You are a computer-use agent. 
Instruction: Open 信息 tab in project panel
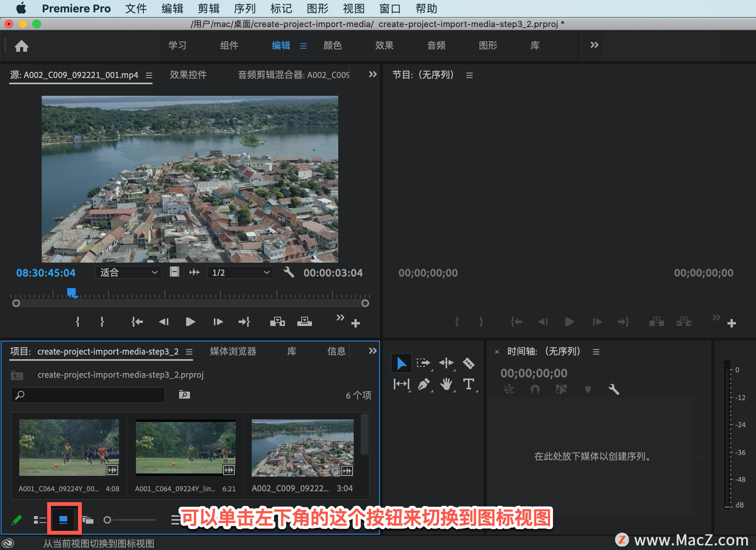pyautogui.click(x=336, y=351)
